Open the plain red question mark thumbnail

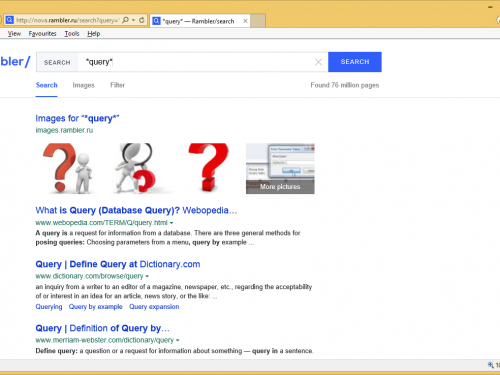point(208,168)
